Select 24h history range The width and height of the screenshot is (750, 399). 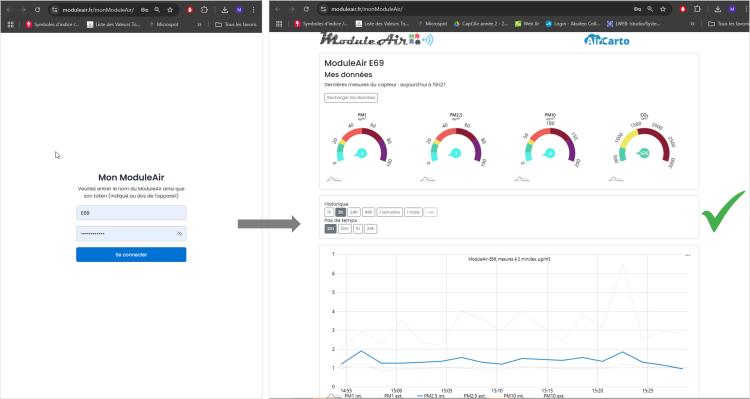pyautogui.click(x=354, y=212)
